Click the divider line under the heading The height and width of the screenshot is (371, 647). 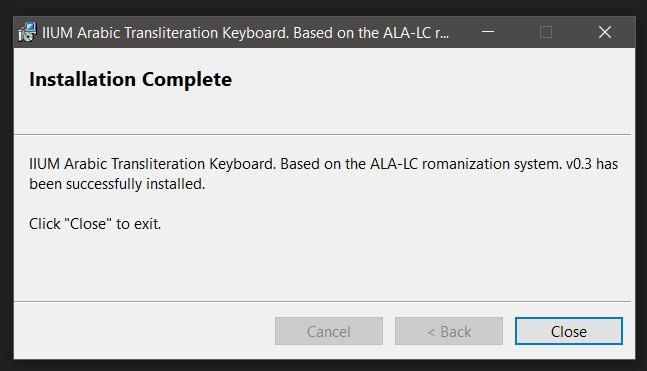pyautogui.click(x=322, y=135)
